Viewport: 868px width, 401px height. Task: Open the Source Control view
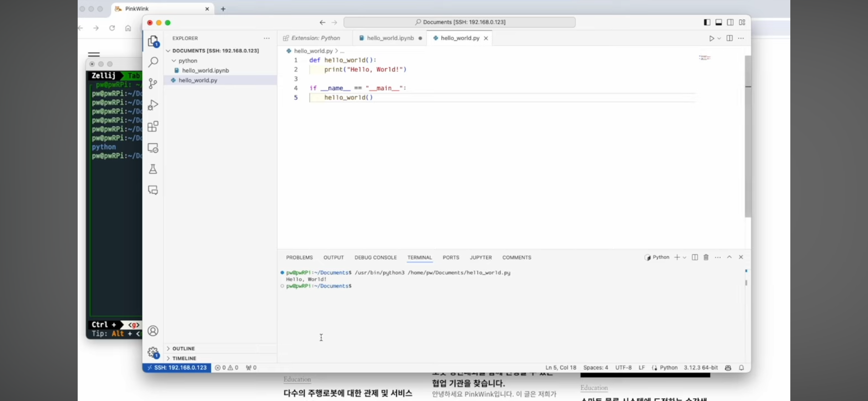point(153,83)
